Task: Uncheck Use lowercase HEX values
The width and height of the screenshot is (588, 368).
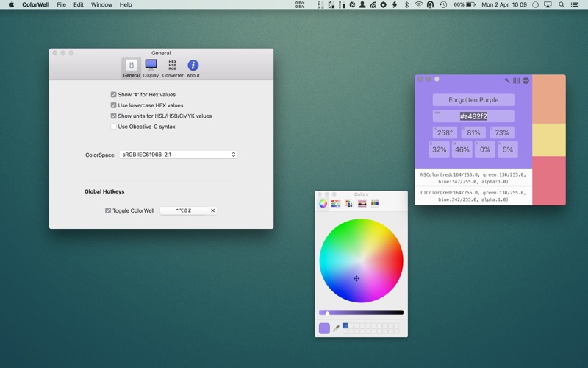Action: (x=114, y=105)
